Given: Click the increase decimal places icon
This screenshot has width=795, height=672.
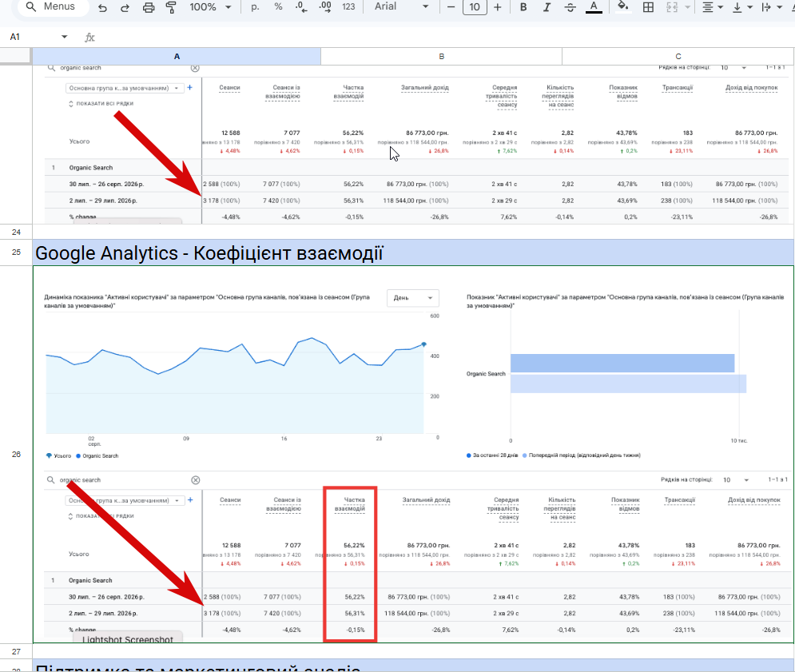Looking at the screenshot, I should 324,7.
